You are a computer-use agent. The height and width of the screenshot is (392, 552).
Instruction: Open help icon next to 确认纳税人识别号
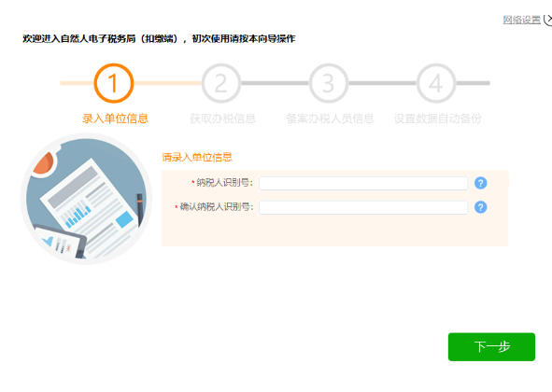[x=480, y=207]
